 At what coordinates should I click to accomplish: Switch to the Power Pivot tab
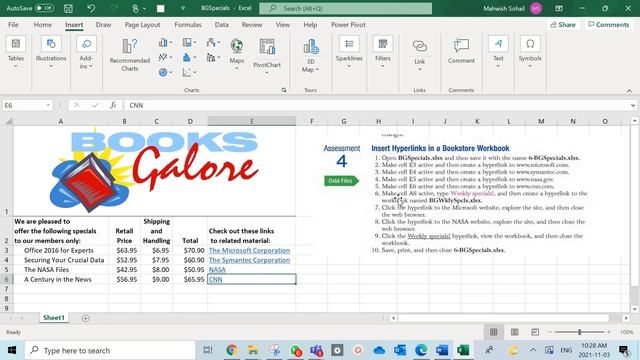tap(348, 24)
